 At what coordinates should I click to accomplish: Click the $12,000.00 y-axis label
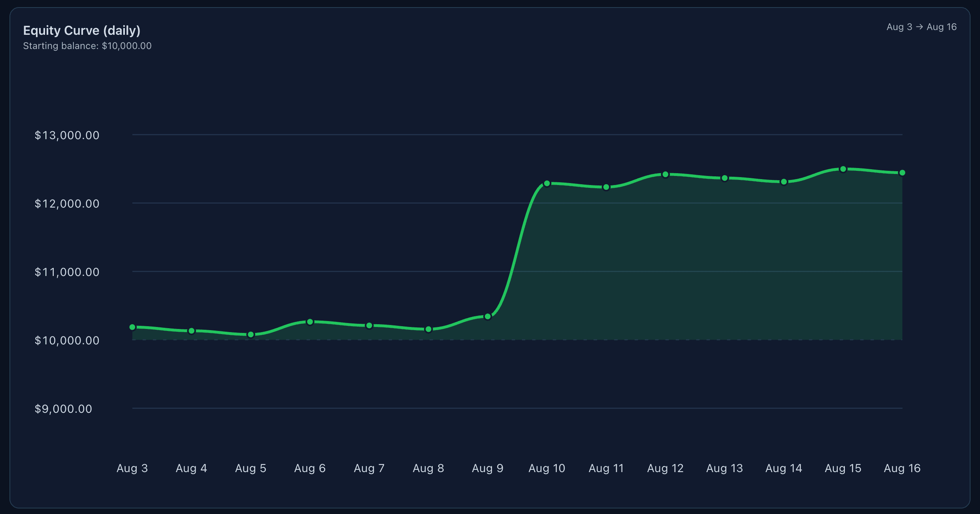(x=67, y=204)
